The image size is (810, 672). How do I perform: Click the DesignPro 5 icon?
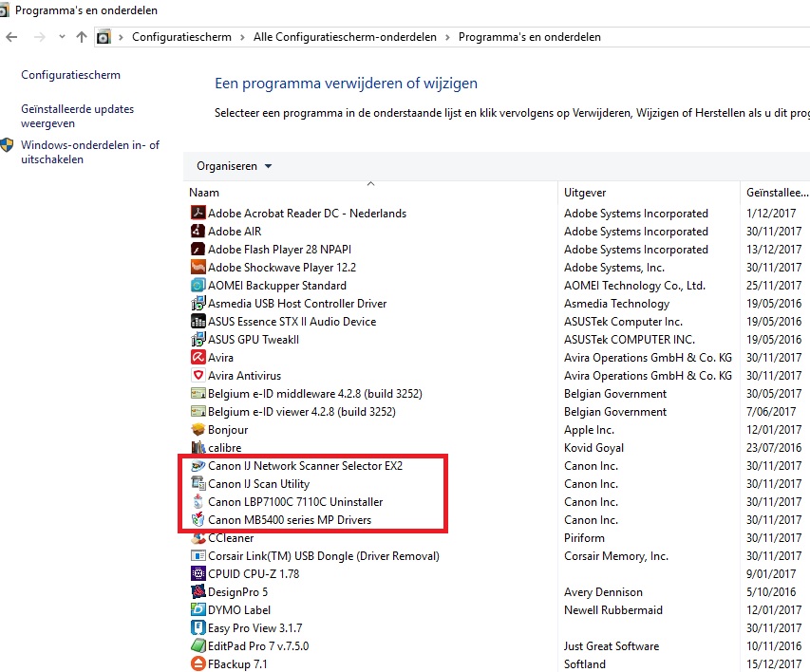point(198,592)
